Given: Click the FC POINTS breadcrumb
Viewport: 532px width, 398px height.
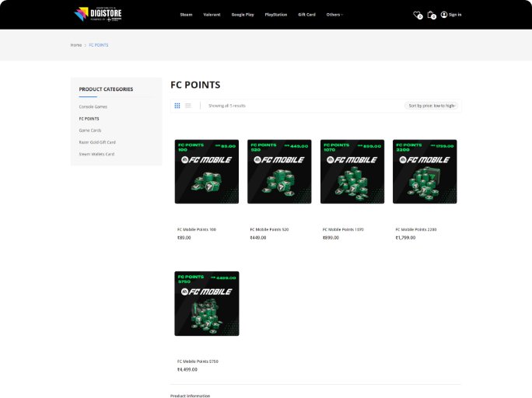Looking at the screenshot, I should (99, 45).
